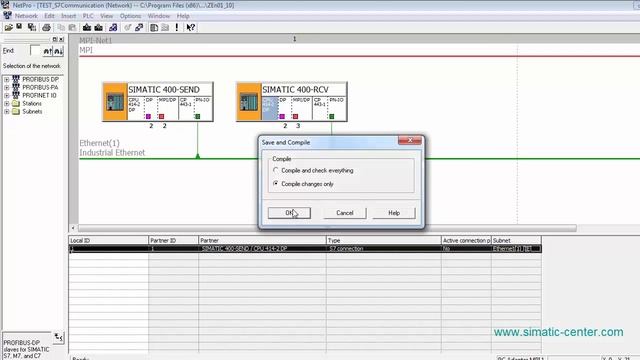Click the Local ID column header
The width and height of the screenshot is (640, 360).
point(109,240)
